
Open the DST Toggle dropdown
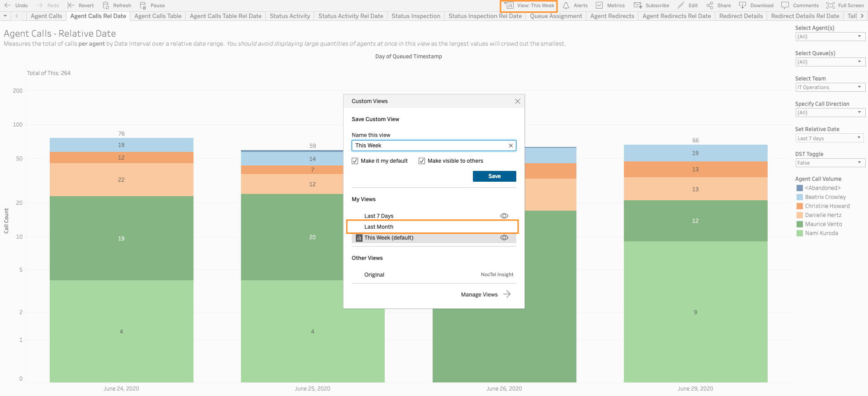pyautogui.click(x=830, y=163)
